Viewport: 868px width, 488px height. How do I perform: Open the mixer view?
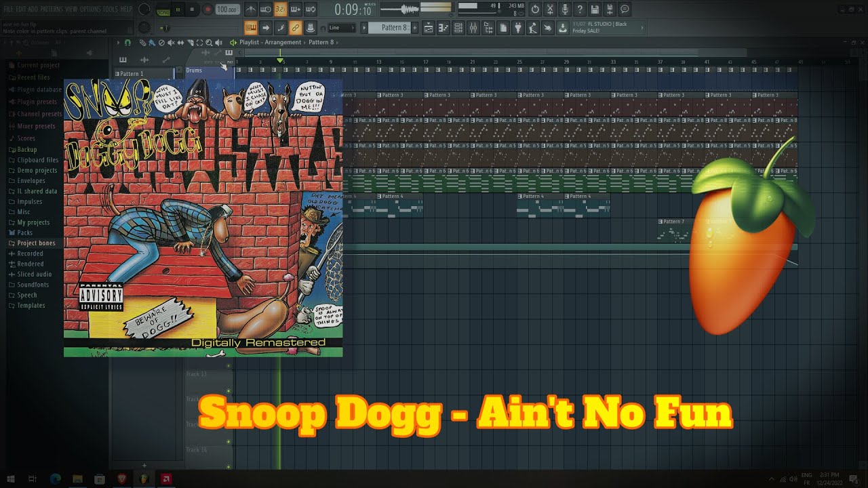(x=473, y=28)
